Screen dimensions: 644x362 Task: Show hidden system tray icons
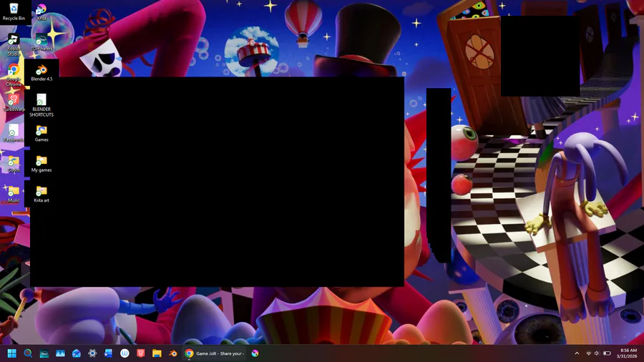(577, 353)
